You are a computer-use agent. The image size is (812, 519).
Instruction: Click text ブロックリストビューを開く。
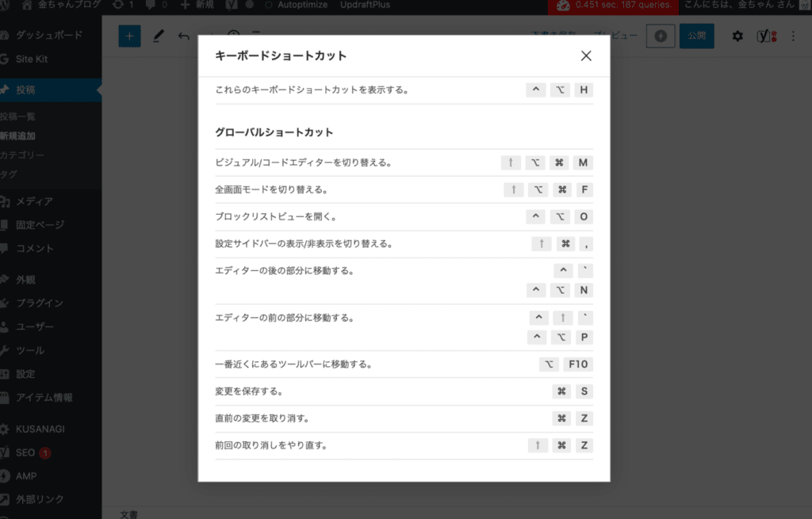point(277,217)
